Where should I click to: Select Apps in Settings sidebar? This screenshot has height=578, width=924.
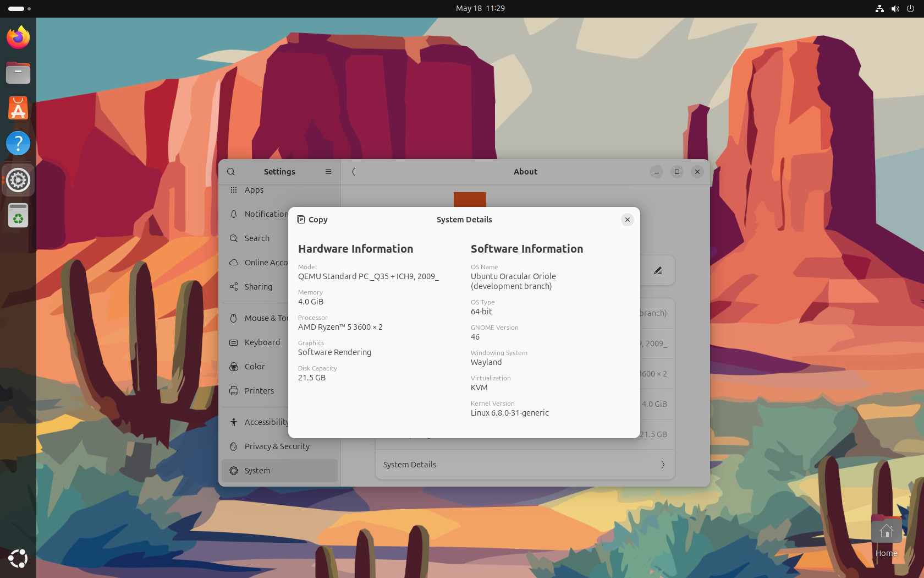click(279, 190)
